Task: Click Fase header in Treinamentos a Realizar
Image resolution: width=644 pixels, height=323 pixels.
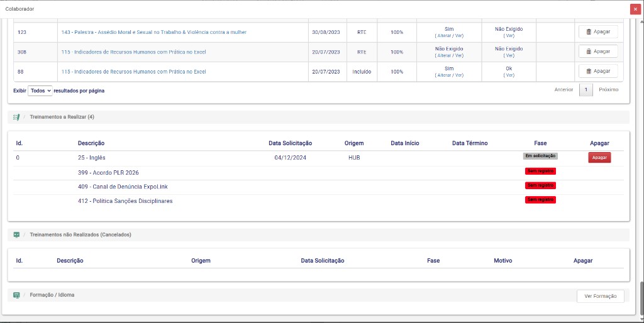Action: coord(540,143)
